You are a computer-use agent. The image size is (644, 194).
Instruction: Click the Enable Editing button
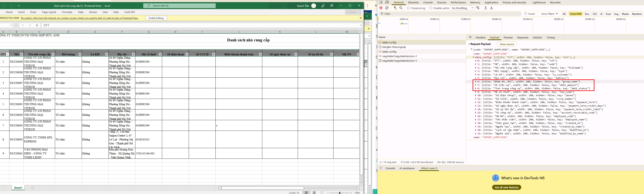coord(156,18)
